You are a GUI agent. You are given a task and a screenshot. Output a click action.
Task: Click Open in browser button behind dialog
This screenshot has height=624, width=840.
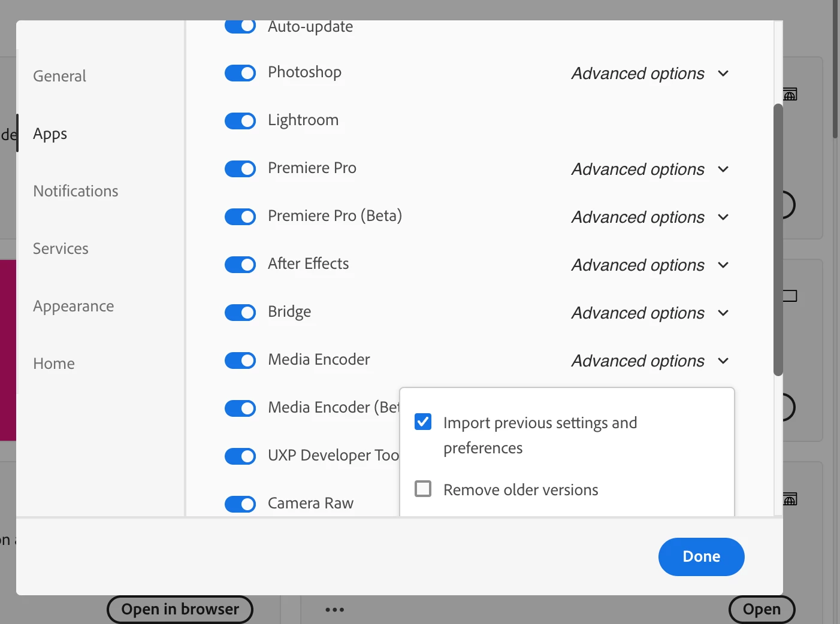click(180, 610)
